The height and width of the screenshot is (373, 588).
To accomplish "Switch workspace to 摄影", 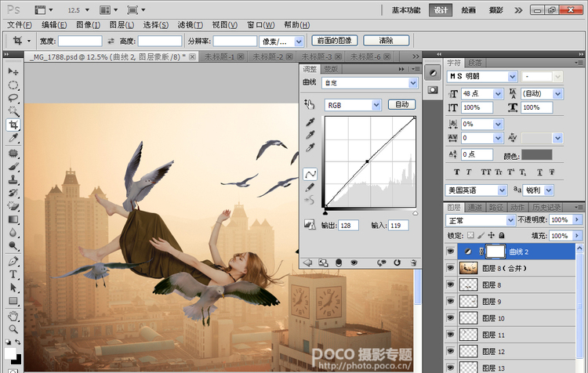I will click(x=495, y=10).
